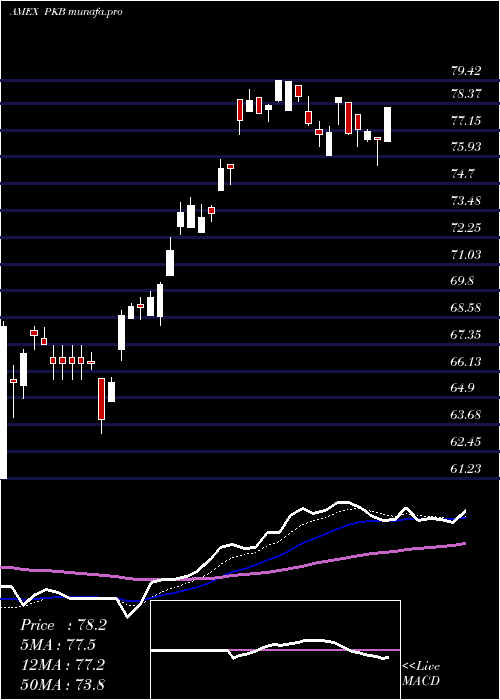Click the MACD inset chart panel
Screen dimensions: 500x700
pyautogui.click(x=275, y=650)
